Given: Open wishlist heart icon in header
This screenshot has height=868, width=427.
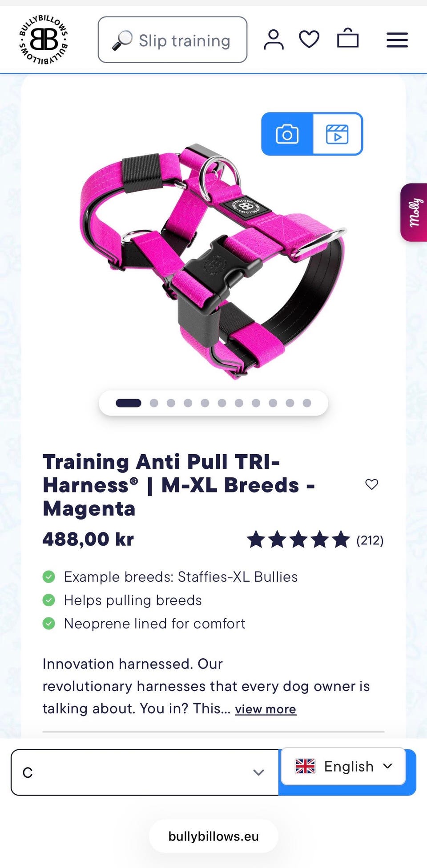Looking at the screenshot, I should pyautogui.click(x=309, y=39).
